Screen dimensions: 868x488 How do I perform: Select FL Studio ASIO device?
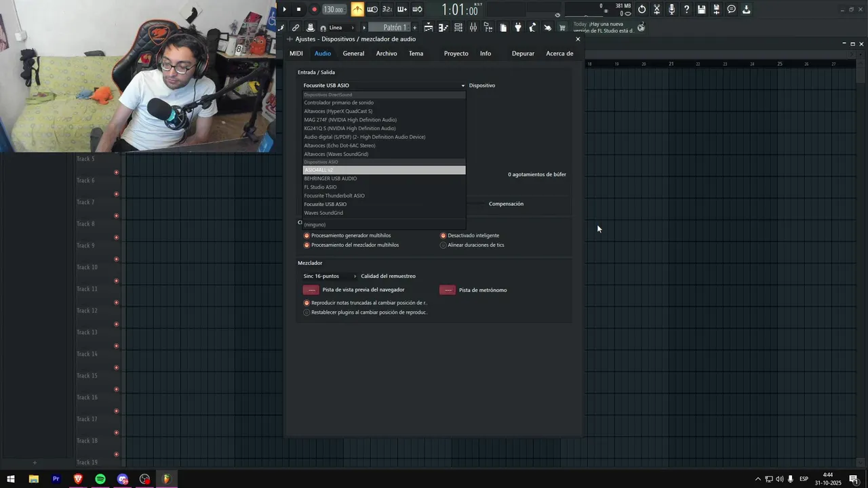click(x=384, y=187)
